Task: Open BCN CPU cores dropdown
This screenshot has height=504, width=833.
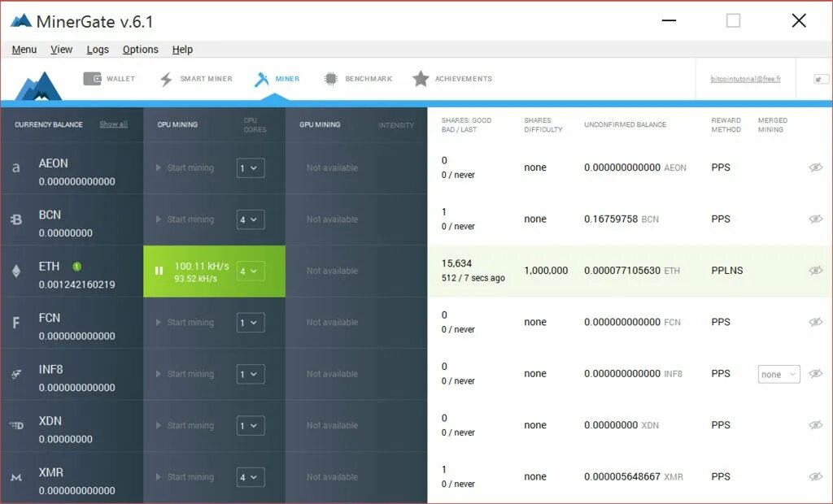Action: click(251, 219)
